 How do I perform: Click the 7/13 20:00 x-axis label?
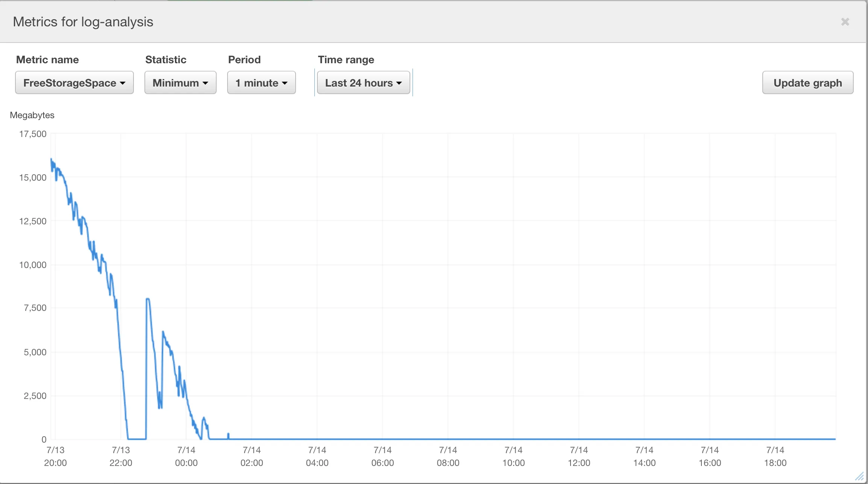point(55,456)
